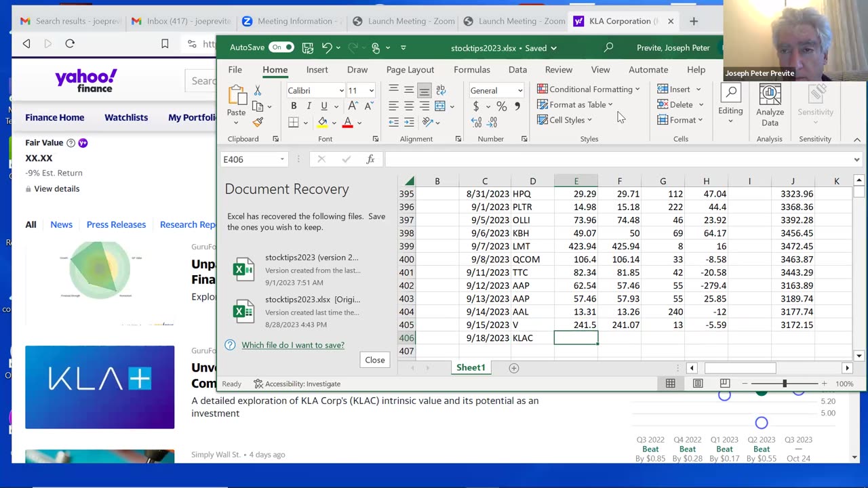Click the Center horizontal alignment icon
Image resolution: width=868 pixels, height=488 pixels.
[409, 106]
